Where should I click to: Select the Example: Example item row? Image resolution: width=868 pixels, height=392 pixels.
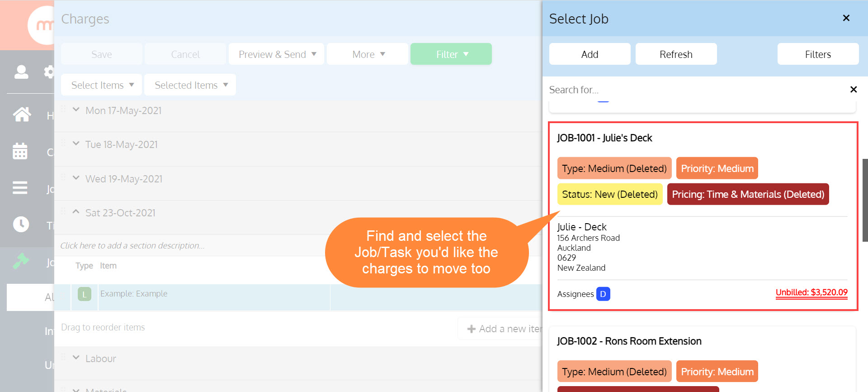coord(298,297)
